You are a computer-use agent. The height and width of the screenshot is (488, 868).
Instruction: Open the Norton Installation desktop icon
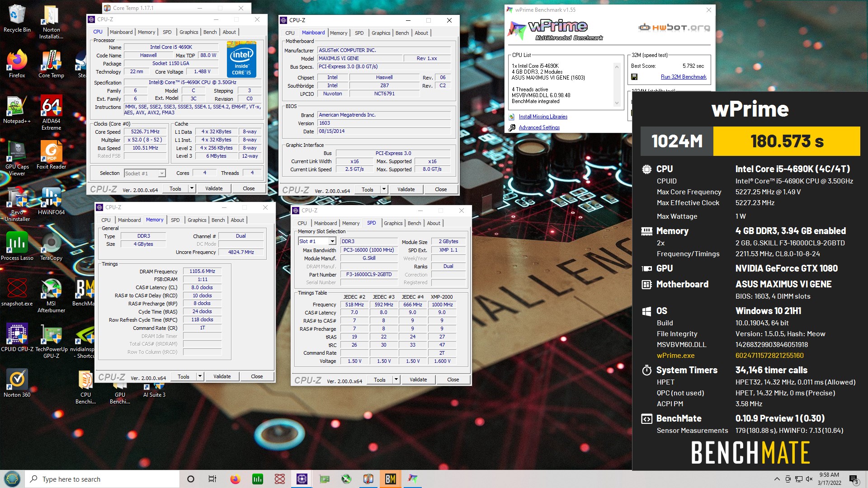tap(51, 22)
